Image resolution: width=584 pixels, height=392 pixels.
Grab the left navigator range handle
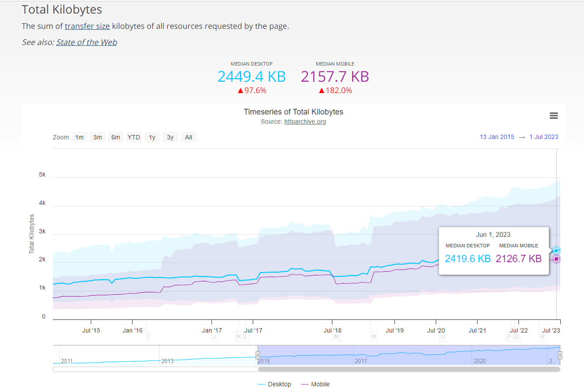258,355
